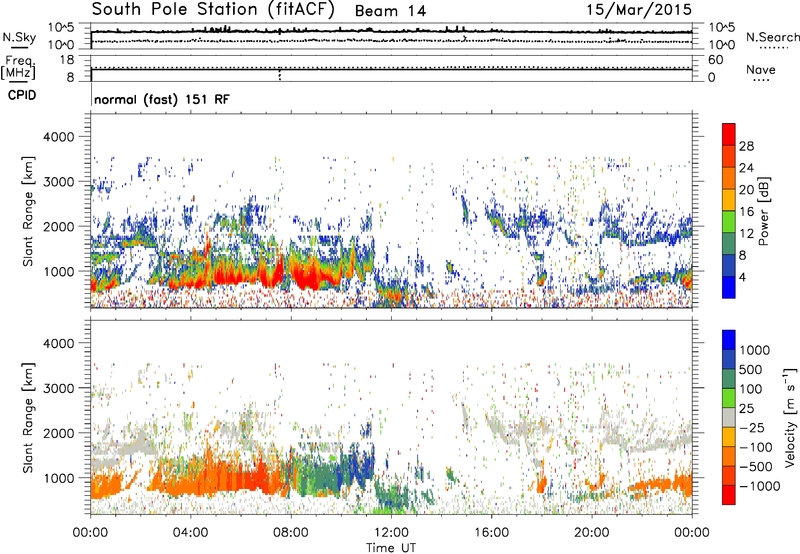The width and height of the screenshot is (800, 554).
Task: Click the '08:00' time tick label
Action: tap(291, 533)
